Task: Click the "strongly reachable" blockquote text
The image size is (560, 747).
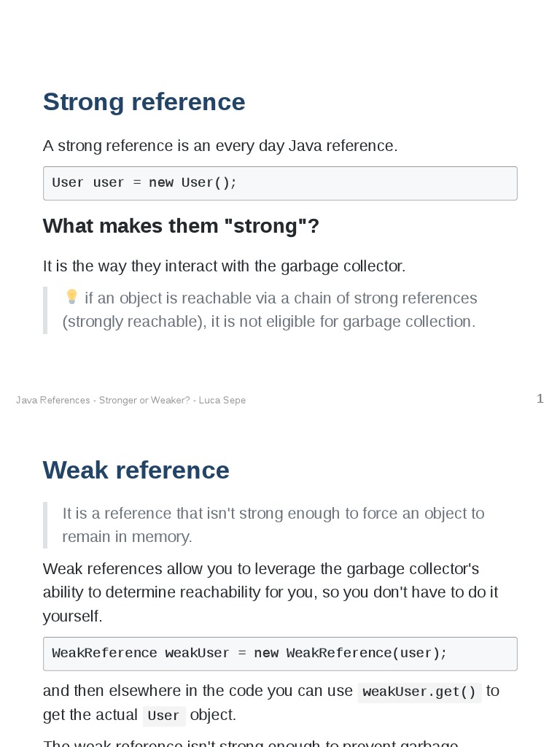Action: [268, 322]
